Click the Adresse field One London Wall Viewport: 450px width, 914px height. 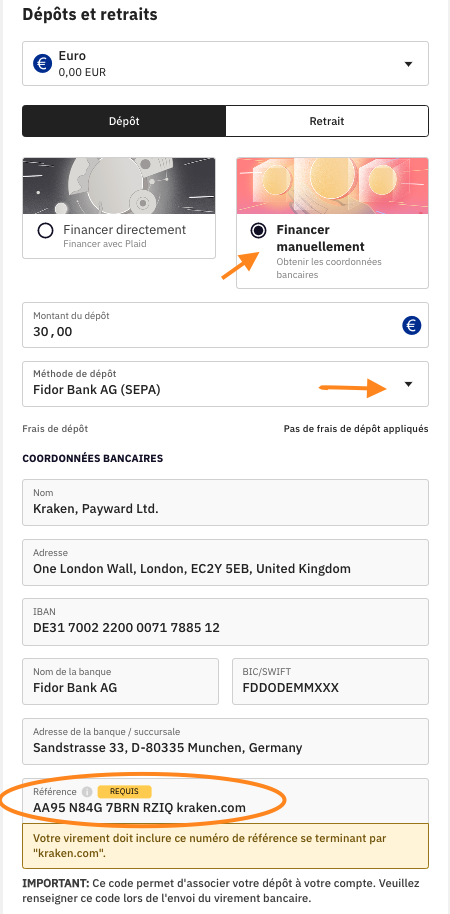[226, 562]
